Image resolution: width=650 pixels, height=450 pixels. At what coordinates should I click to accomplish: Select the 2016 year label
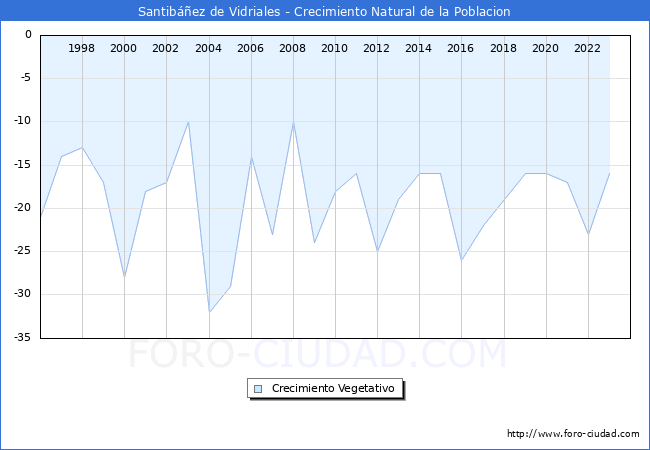pyautogui.click(x=460, y=48)
